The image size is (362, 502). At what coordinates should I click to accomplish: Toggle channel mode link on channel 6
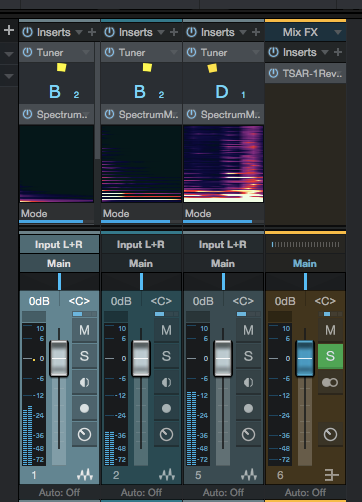(330, 382)
